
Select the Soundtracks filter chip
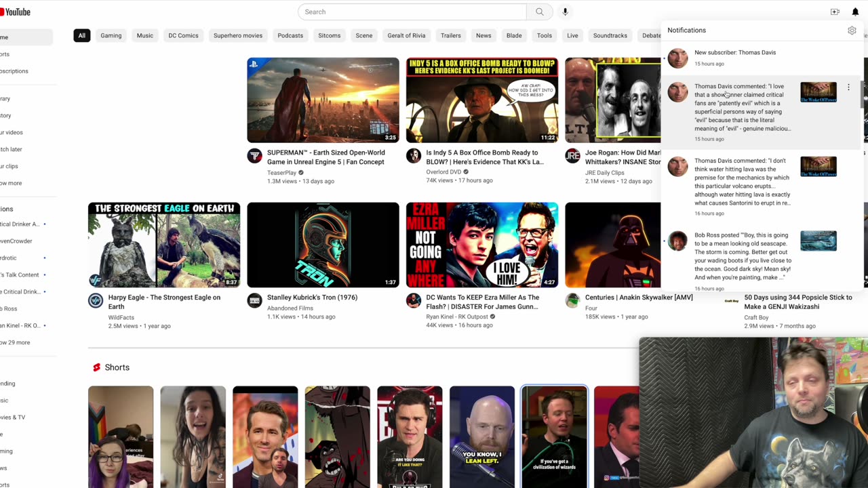(610, 35)
